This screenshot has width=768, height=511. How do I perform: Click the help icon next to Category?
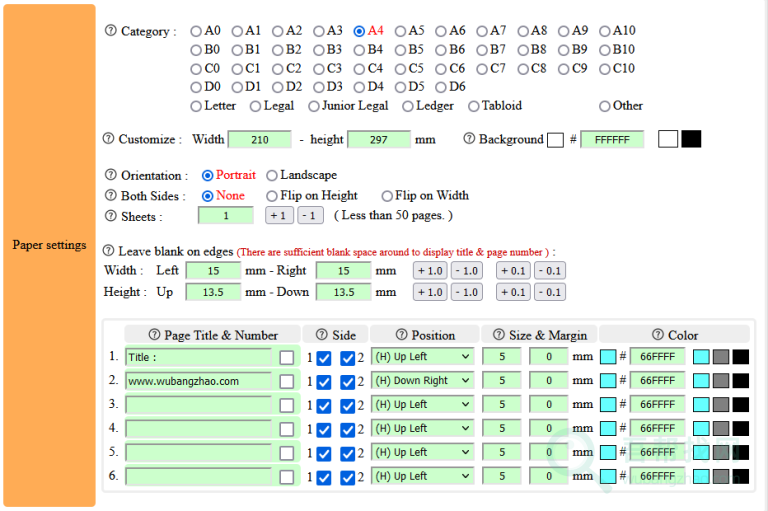pos(110,31)
